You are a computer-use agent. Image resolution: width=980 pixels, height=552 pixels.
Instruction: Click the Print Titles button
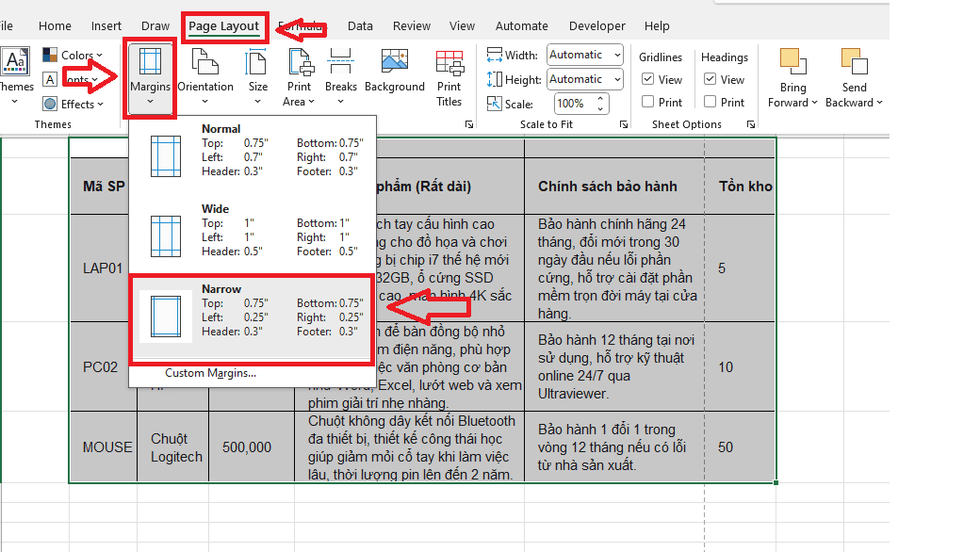[449, 77]
